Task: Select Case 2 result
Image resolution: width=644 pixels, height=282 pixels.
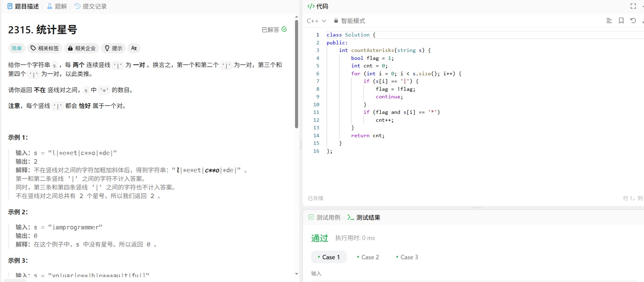Action: click(x=368, y=257)
